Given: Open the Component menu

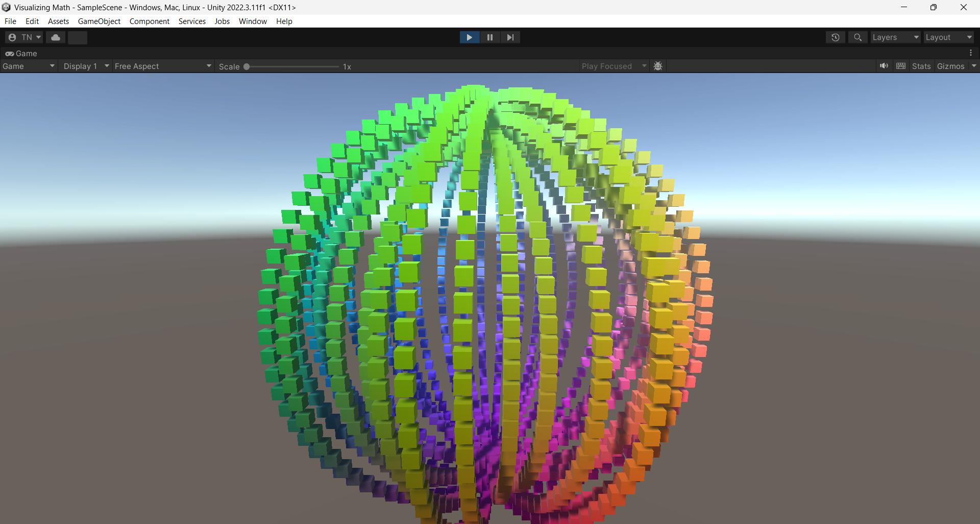Looking at the screenshot, I should (x=149, y=21).
